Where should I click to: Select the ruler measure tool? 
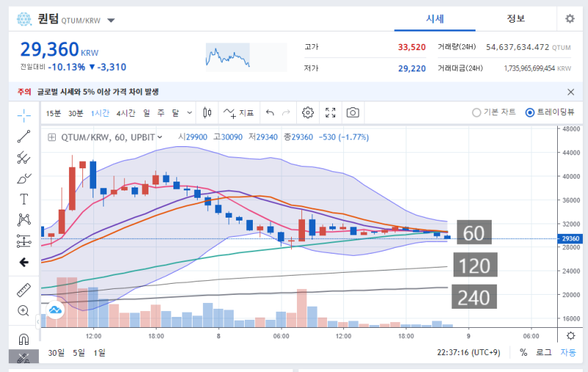[24, 290]
